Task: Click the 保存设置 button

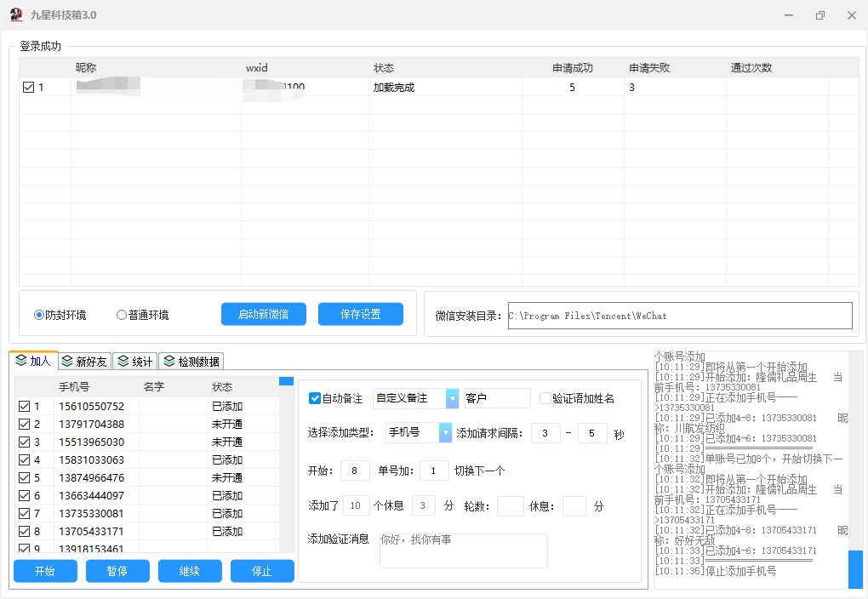Action: 360,315
